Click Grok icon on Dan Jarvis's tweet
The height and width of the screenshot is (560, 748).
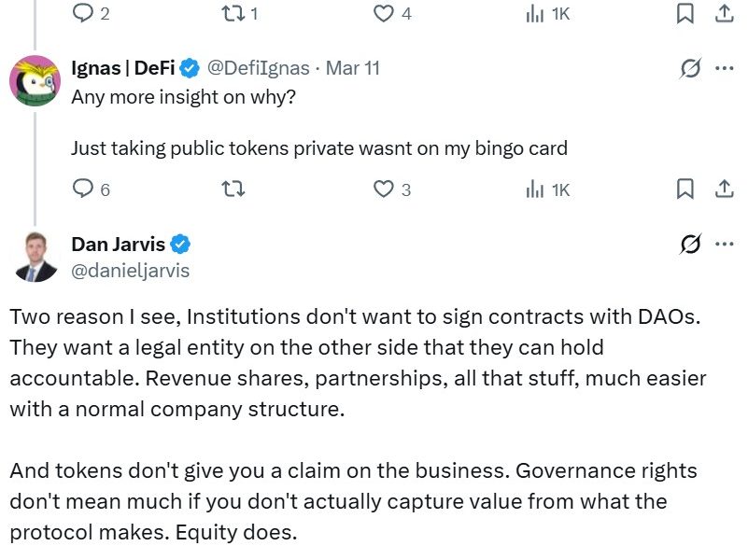691,245
